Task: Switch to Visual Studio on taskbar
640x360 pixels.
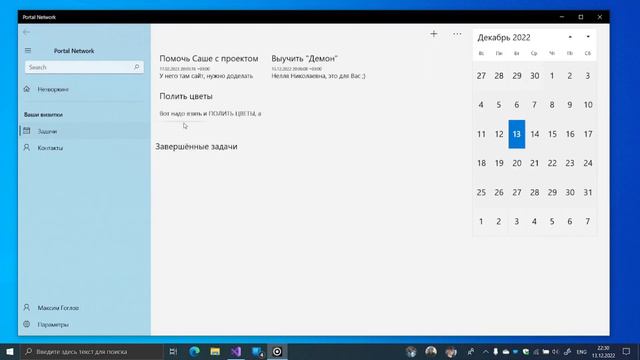Action: click(x=236, y=351)
